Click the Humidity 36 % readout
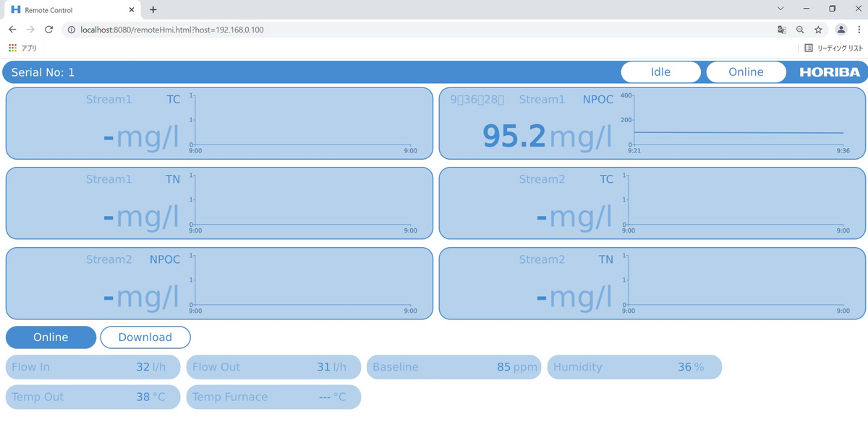The width and height of the screenshot is (868, 427). [634, 367]
